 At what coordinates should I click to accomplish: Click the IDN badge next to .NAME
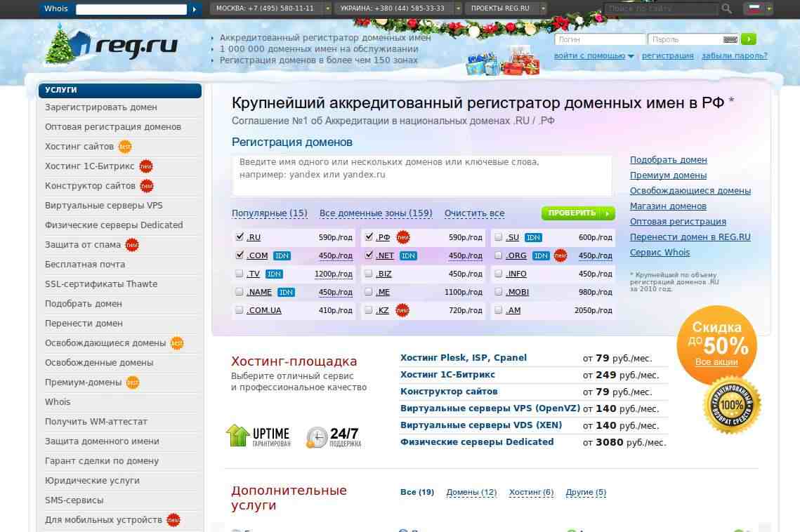click(286, 292)
